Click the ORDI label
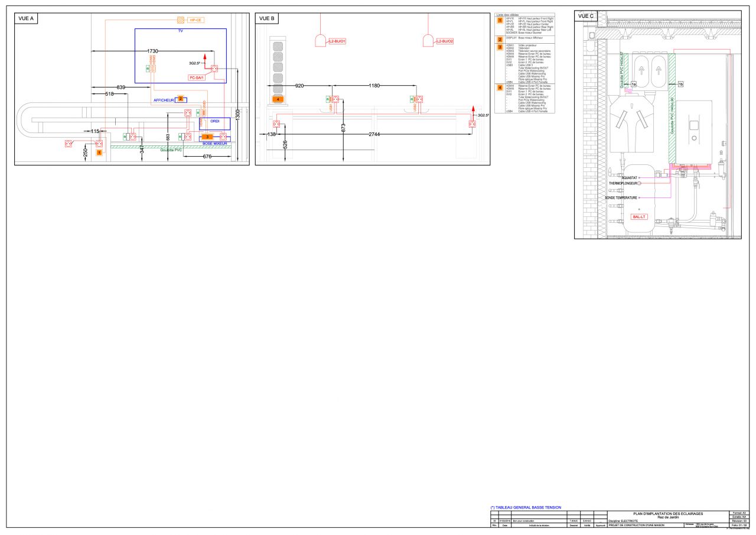Image resolution: width=756 pixels, height=535 pixels. pos(214,121)
